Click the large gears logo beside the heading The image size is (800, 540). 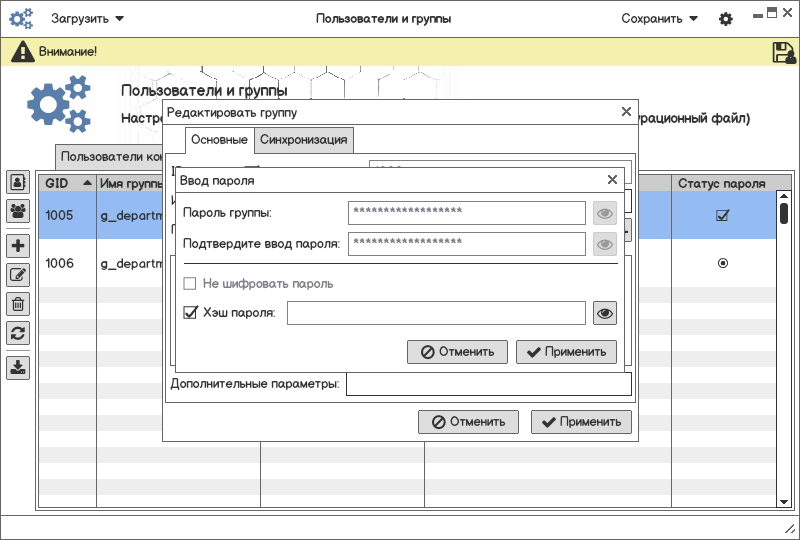[59, 104]
